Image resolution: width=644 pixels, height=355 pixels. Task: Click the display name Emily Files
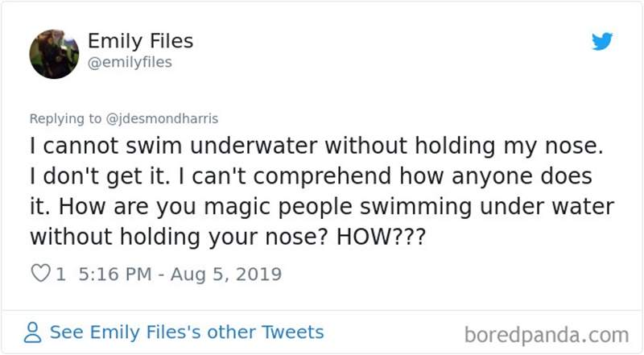(x=140, y=41)
